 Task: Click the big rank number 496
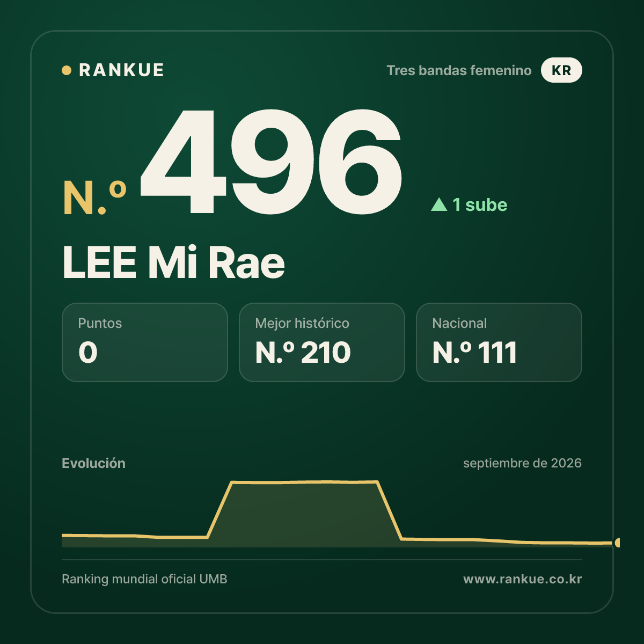pyautogui.click(x=271, y=161)
